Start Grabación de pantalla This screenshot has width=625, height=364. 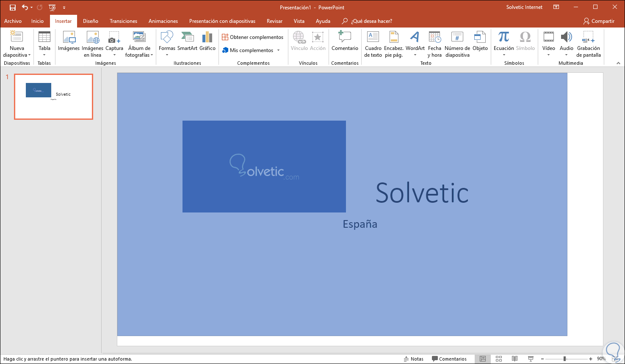[x=589, y=44]
